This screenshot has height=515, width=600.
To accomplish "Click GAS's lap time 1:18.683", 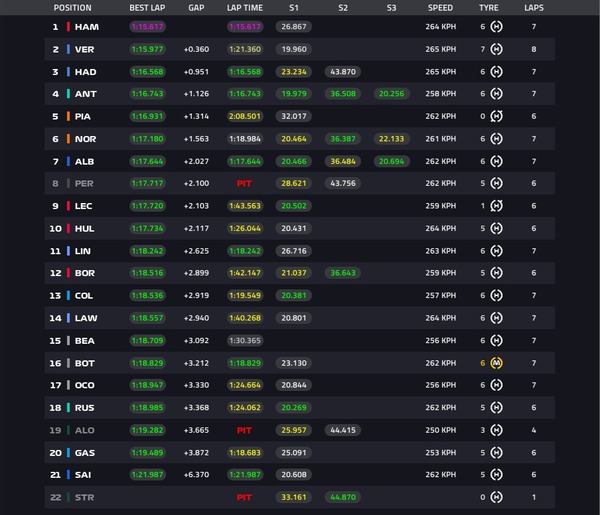I will point(245,453).
